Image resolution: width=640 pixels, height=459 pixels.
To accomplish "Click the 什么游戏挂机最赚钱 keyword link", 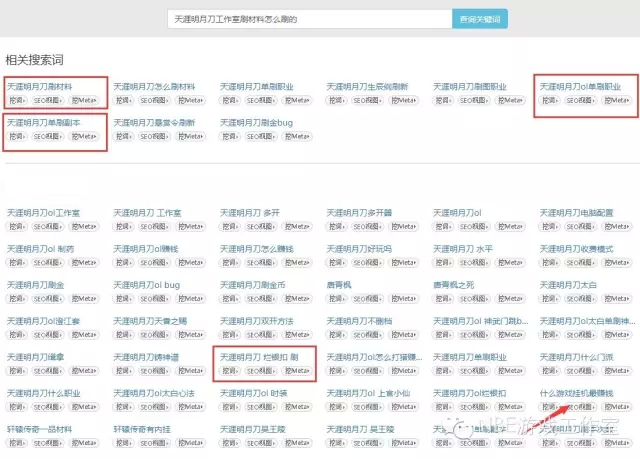I will [x=577, y=393].
